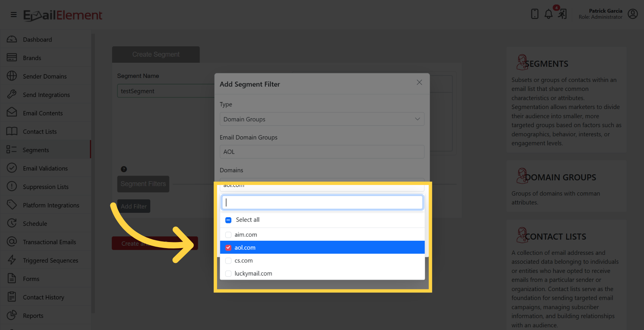
Task: Open the user profile avatar
Action: click(633, 14)
